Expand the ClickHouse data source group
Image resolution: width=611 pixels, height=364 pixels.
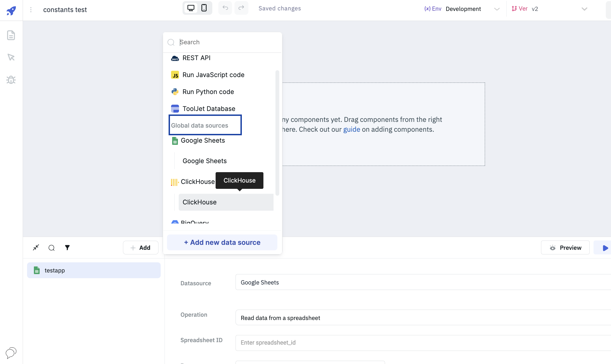coord(193,182)
